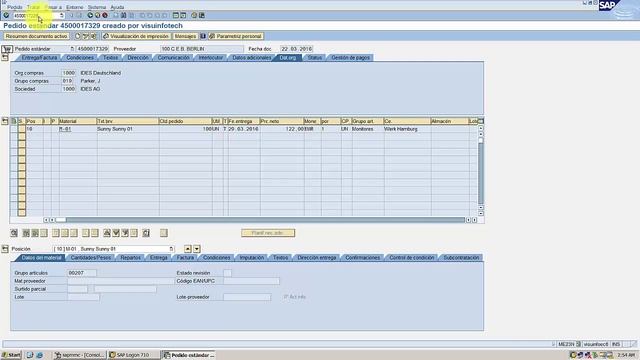Click the yellow Exit arrow icon
Screen dimensions: 640x360
tap(98, 16)
